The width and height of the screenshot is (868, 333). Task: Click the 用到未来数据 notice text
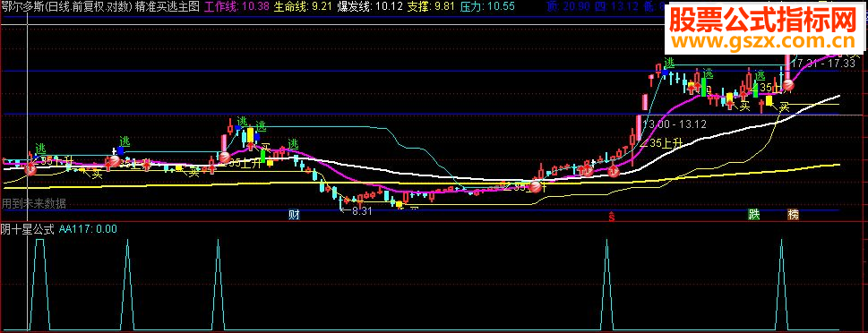coord(34,203)
